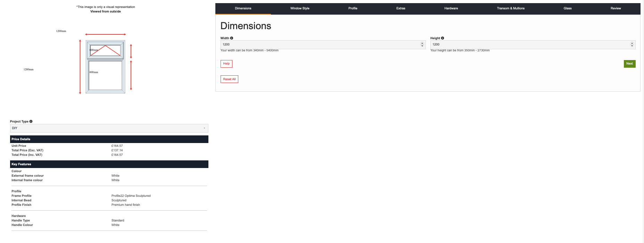This screenshot has height=243, width=644.
Task: Switch to the Window Style tab
Action: point(300,8)
